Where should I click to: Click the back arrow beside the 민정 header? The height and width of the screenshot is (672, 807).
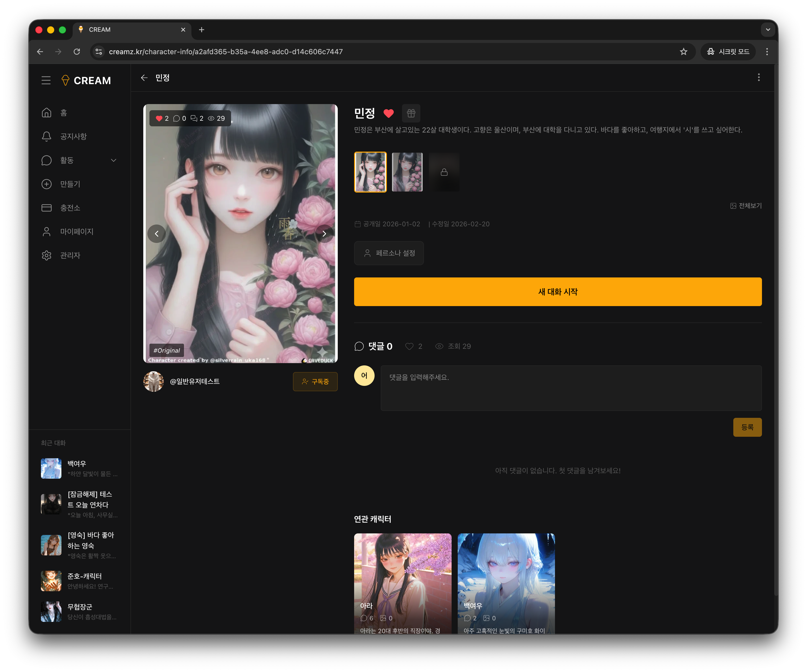[144, 78]
